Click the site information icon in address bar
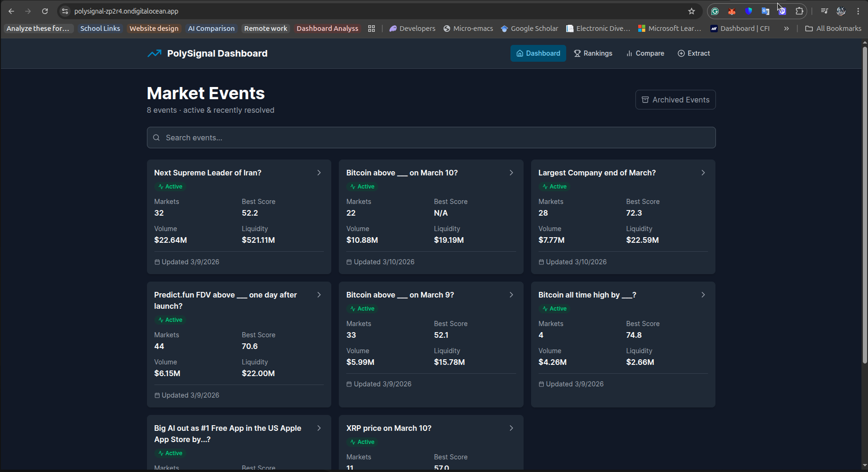 pyautogui.click(x=65, y=11)
